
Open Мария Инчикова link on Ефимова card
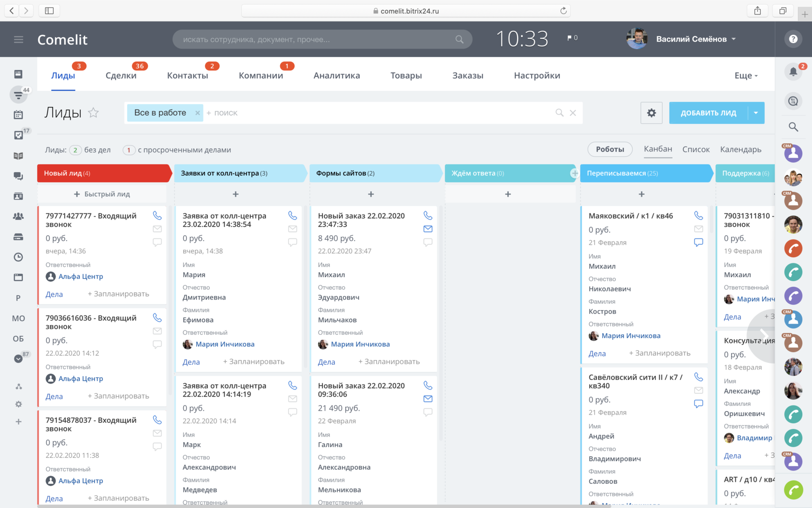(225, 344)
